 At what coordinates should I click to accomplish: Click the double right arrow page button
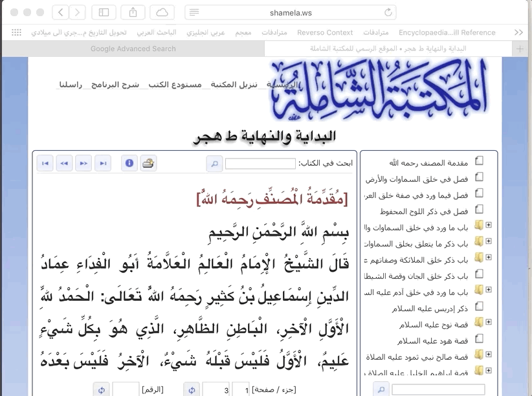(83, 163)
